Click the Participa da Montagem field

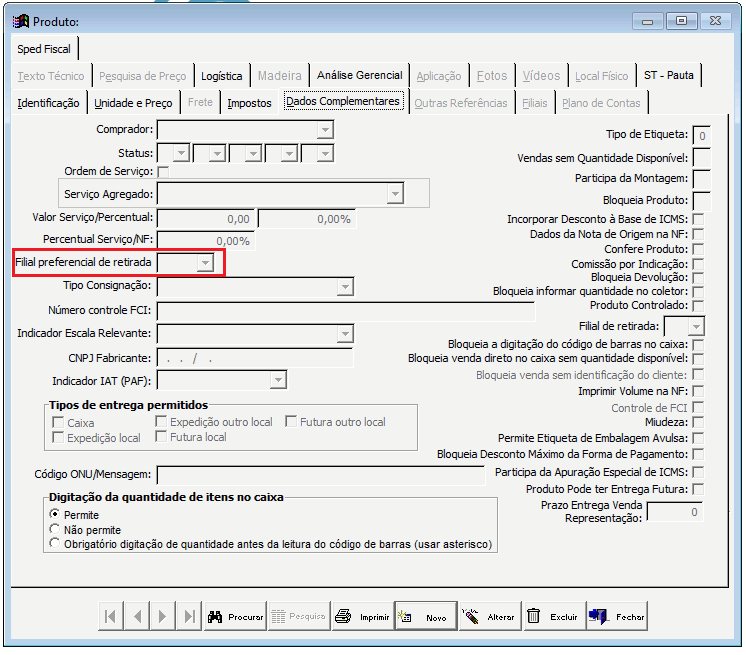[x=702, y=179]
